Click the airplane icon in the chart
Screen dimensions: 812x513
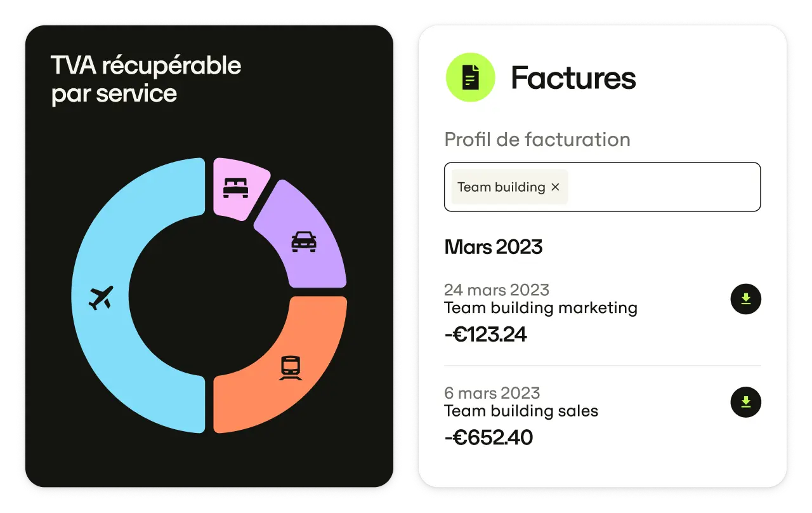click(101, 297)
